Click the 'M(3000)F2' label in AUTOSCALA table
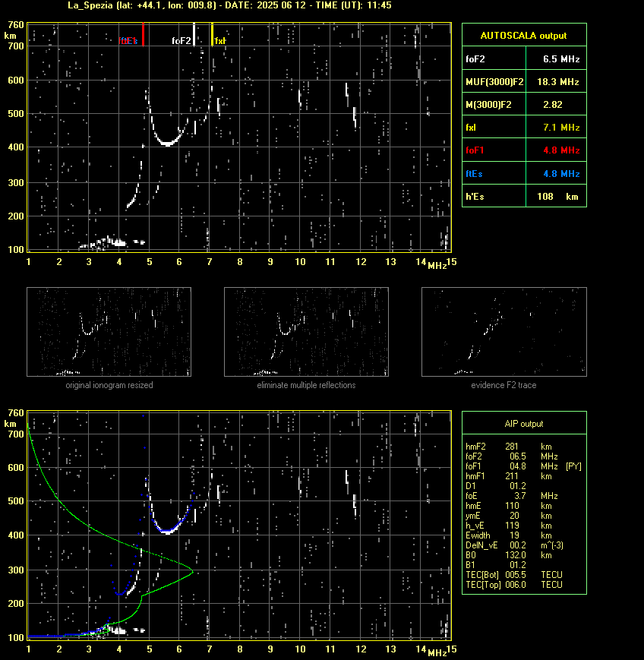644x660 pixels. click(488, 104)
